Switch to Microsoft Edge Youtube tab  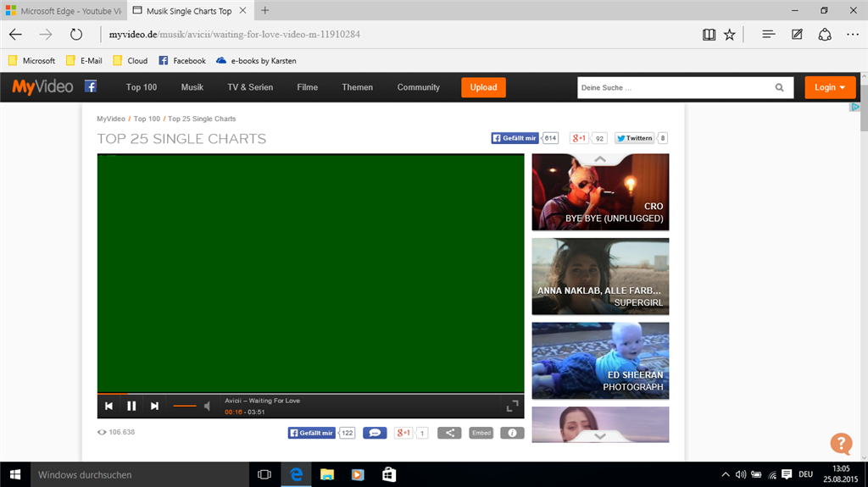[x=64, y=10]
